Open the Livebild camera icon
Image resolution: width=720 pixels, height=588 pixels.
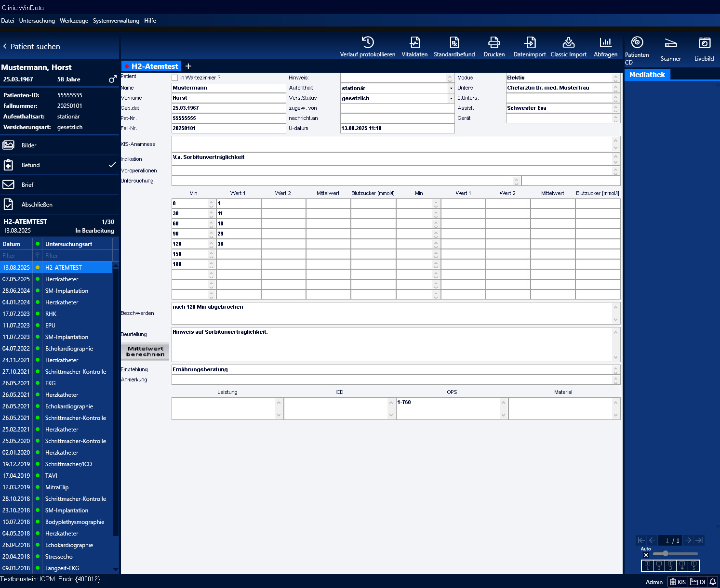[704, 43]
